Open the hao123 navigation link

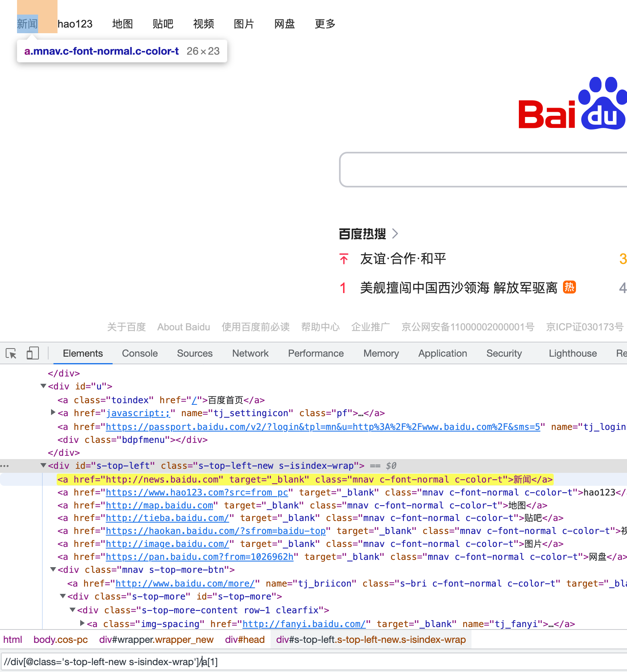75,24
